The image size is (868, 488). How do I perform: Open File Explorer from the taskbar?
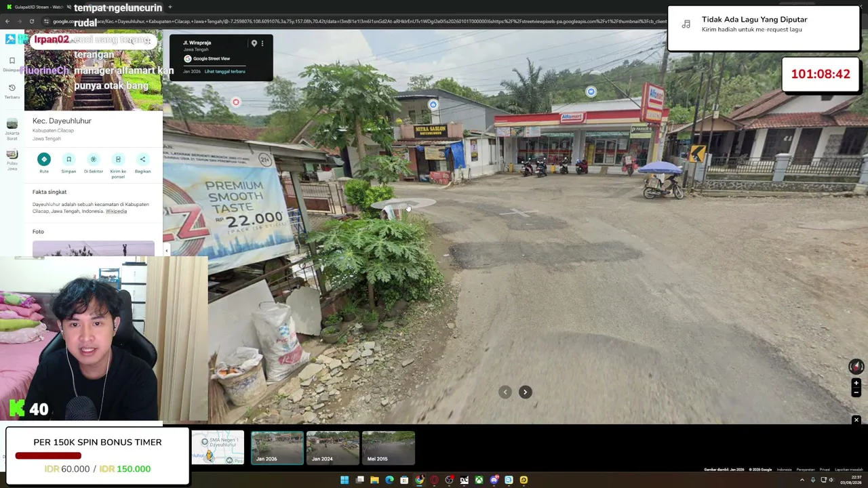click(374, 480)
